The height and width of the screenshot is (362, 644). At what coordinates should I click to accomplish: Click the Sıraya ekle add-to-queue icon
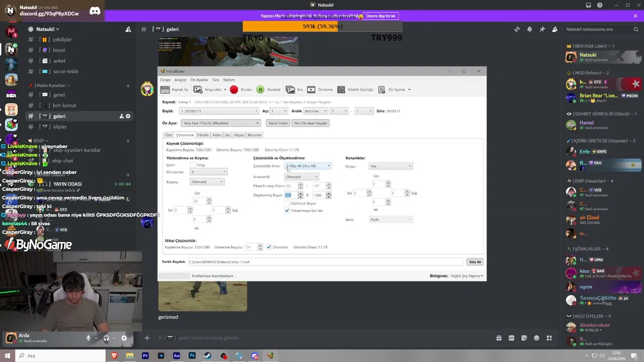[x=198, y=89]
